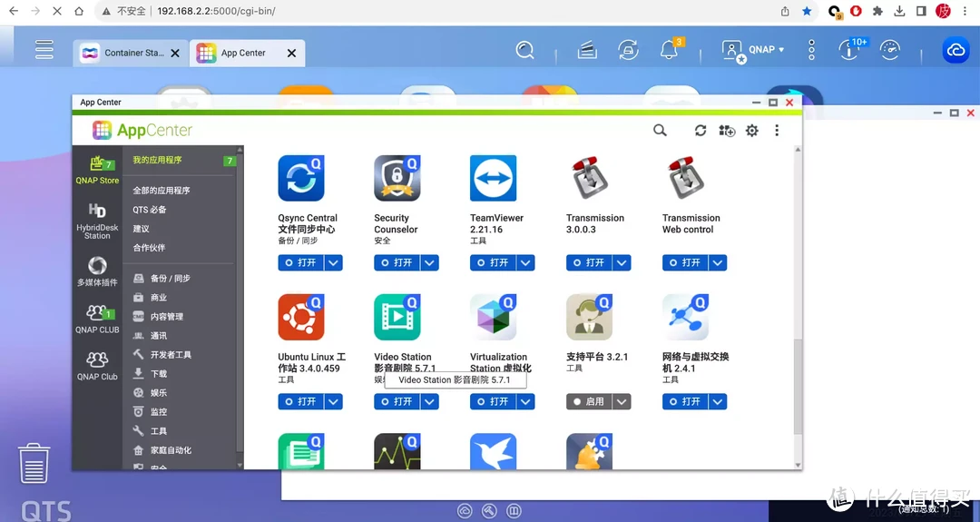Image resolution: width=980 pixels, height=522 pixels.
Task: Expand dropdown arrow for Video Station
Action: (x=430, y=401)
